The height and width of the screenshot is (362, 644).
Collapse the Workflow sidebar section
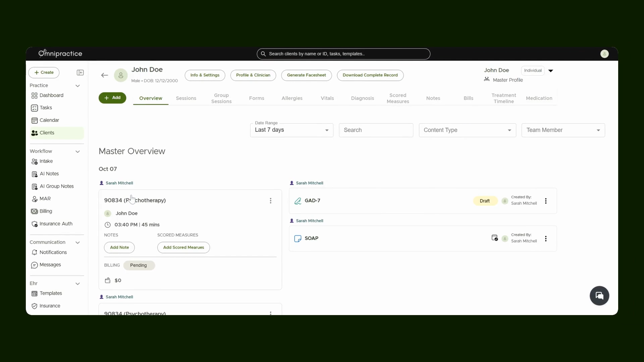(77, 152)
